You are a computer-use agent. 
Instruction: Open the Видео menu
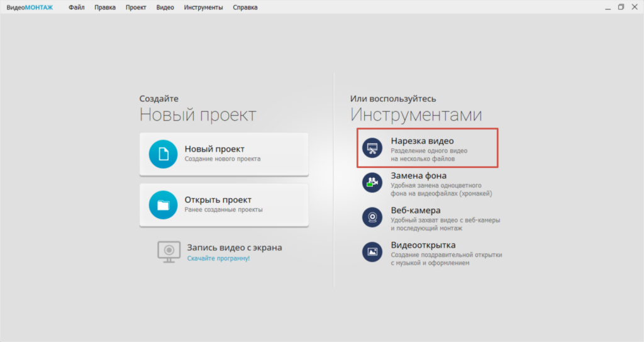pos(165,8)
